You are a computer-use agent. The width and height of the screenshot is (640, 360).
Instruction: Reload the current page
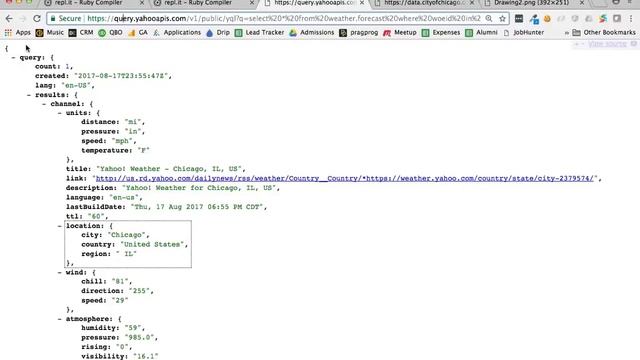coord(37,19)
